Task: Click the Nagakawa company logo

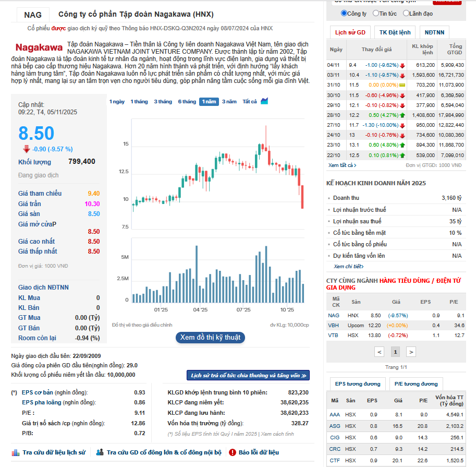Action: (x=39, y=47)
